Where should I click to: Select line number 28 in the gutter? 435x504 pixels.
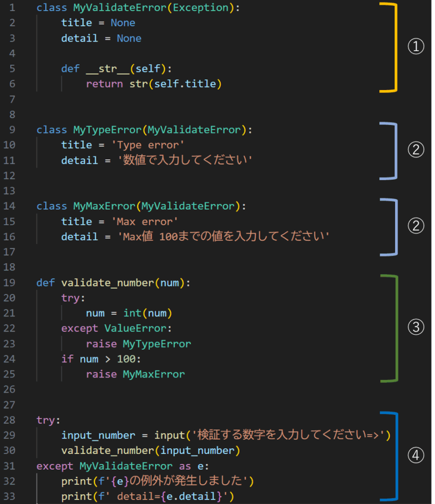[9, 420]
